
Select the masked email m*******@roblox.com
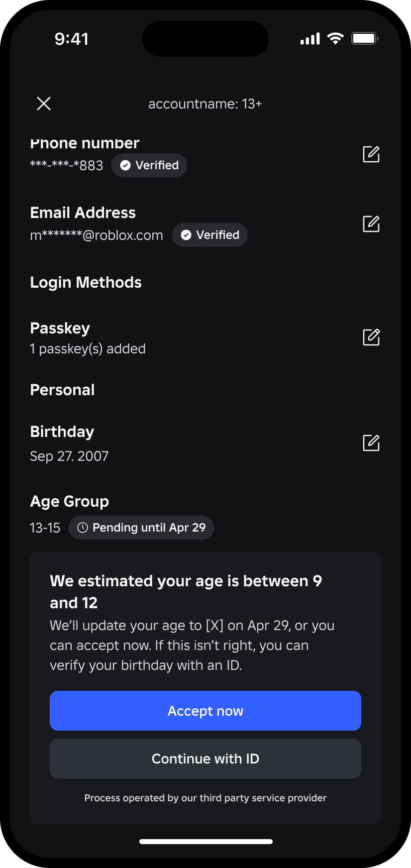pyautogui.click(x=97, y=235)
